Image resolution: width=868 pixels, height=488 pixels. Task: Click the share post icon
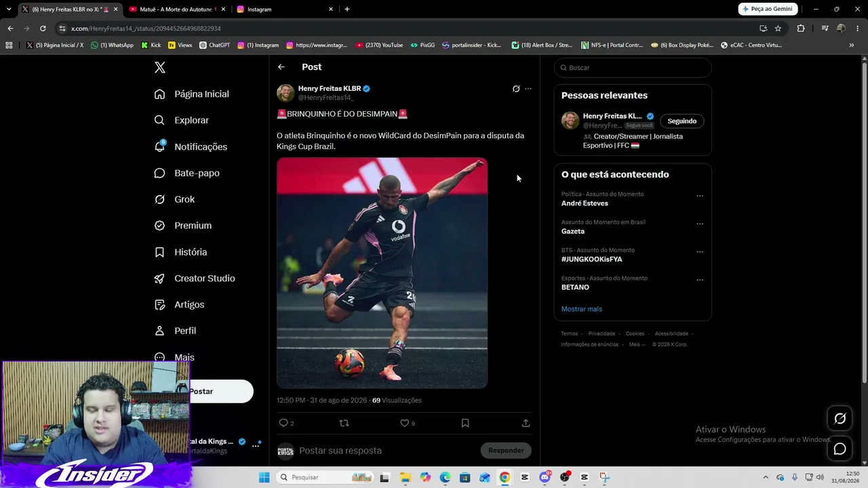pyautogui.click(x=526, y=423)
